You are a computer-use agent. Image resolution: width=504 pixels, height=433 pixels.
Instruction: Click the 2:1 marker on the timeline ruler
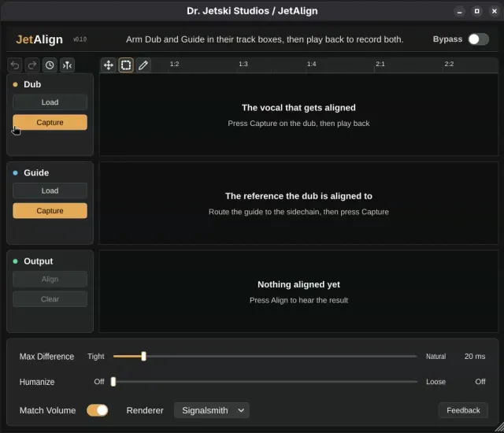coord(380,64)
